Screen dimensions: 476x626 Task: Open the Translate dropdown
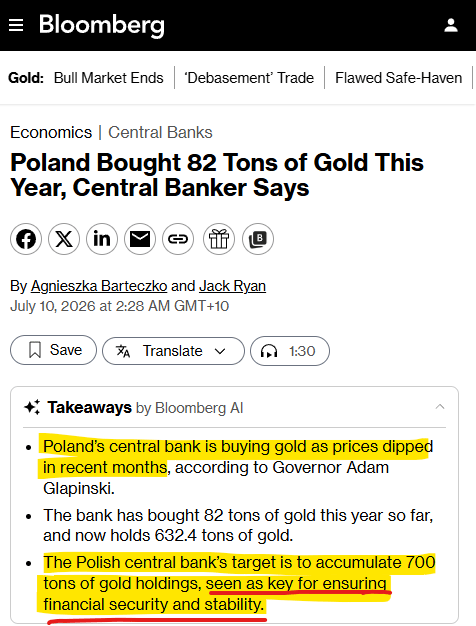(x=173, y=351)
